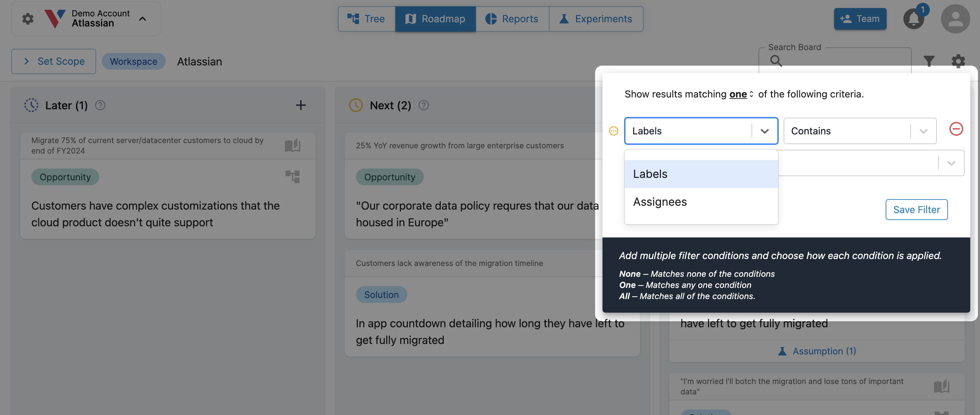Switch to the Tree view tab
The image size is (980, 415).
coord(366,19)
